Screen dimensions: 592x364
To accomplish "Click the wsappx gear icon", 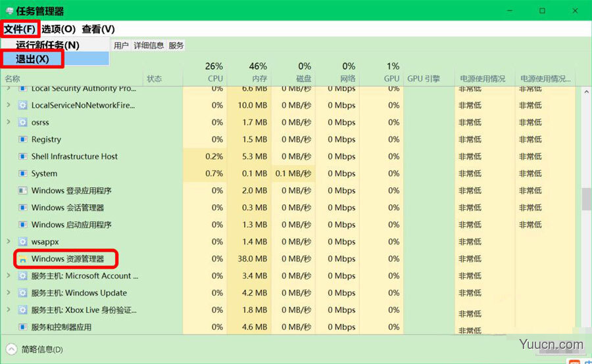I will 22,241.
